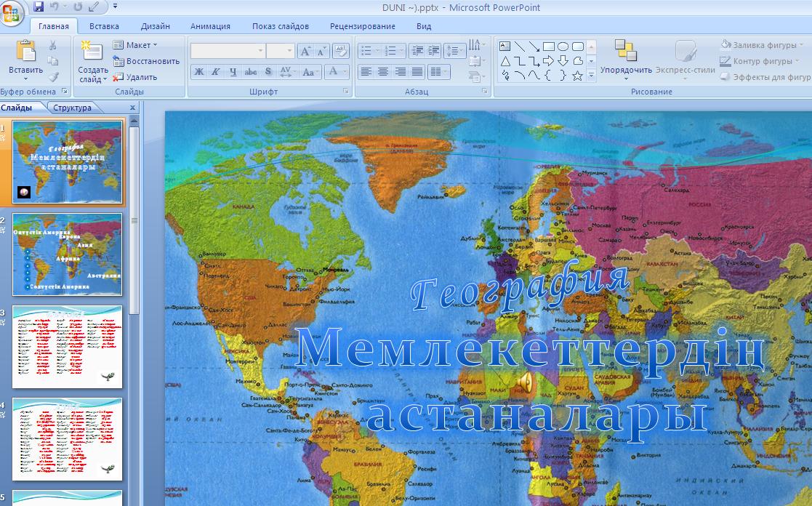812x506 pixels.
Task: Choose the five-point star shape
Action: (577, 76)
